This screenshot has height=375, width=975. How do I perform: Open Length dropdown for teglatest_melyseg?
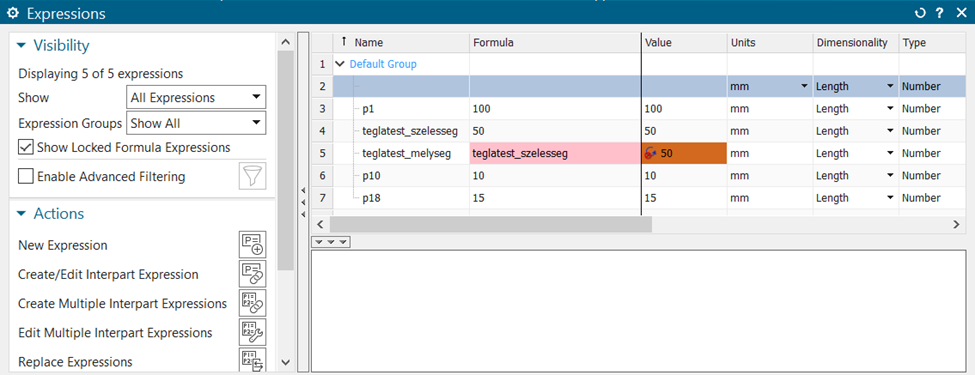[890, 154]
